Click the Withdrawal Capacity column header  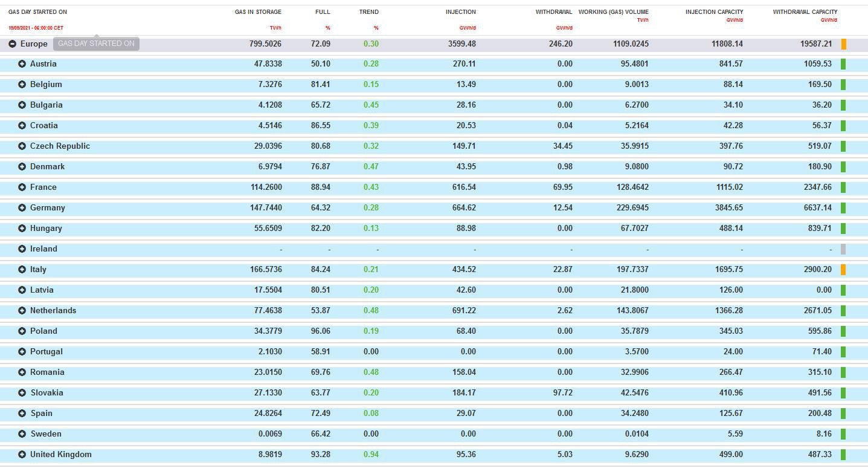pyautogui.click(x=805, y=12)
